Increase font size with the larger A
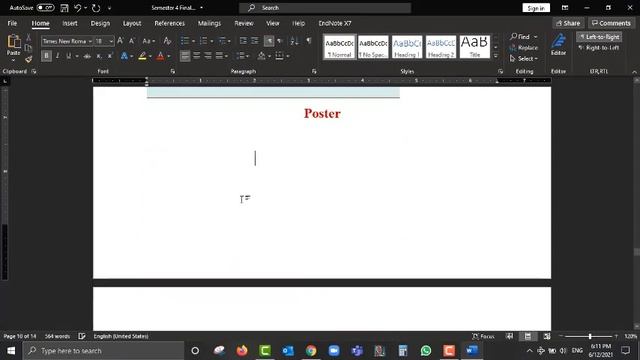 point(120,41)
